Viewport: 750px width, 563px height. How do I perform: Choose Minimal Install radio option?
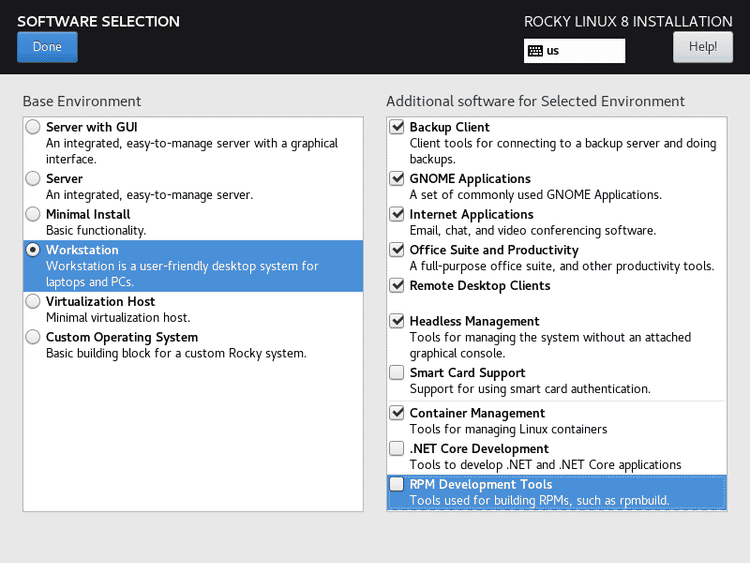[34, 214]
